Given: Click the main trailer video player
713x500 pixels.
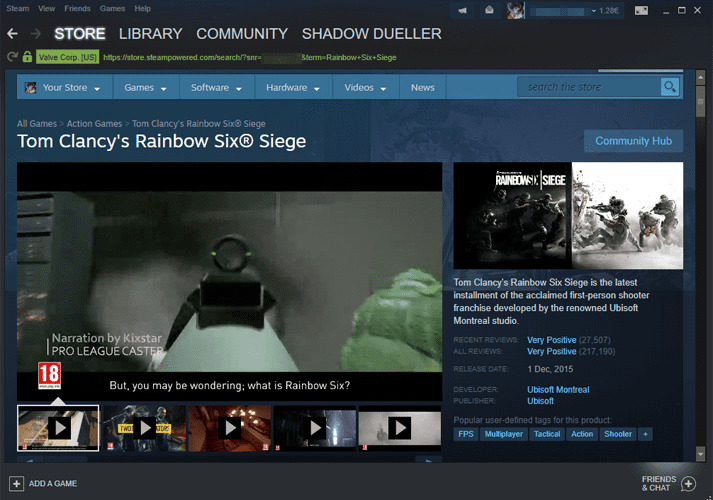Looking at the screenshot, I should coord(230,281).
